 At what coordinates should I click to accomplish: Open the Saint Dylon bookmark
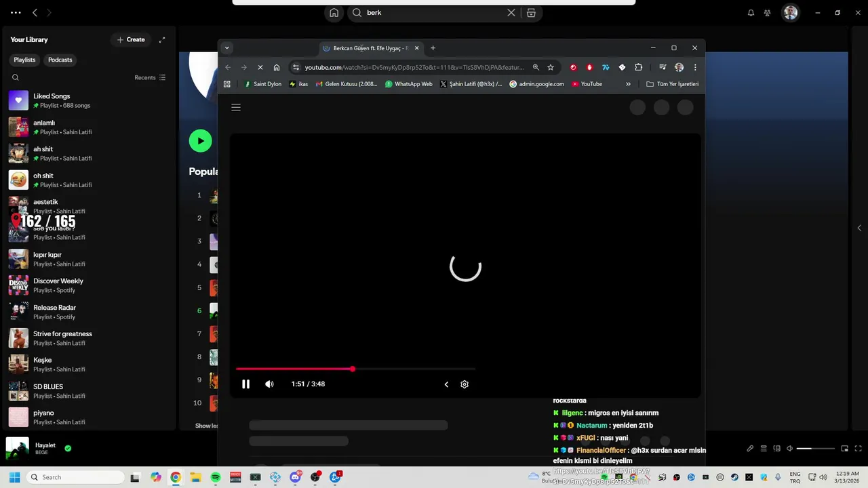(x=262, y=84)
